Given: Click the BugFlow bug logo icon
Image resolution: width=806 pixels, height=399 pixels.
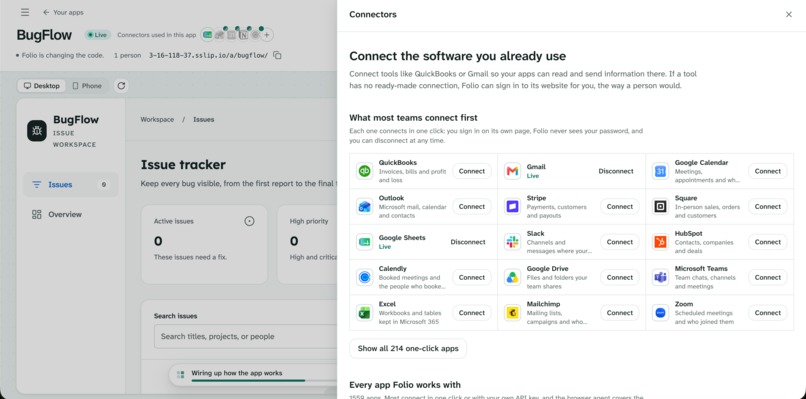Looking at the screenshot, I should pyautogui.click(x=36, y=131).
